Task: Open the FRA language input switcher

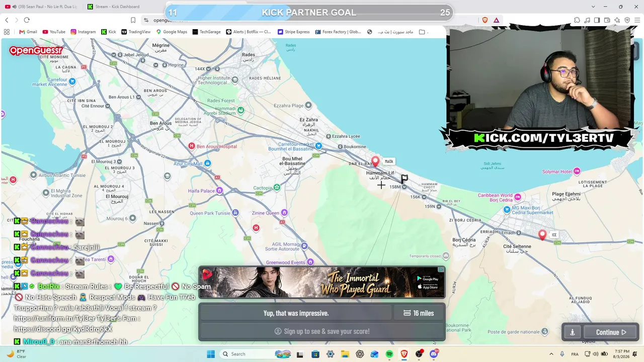Action: click(575, 354)
